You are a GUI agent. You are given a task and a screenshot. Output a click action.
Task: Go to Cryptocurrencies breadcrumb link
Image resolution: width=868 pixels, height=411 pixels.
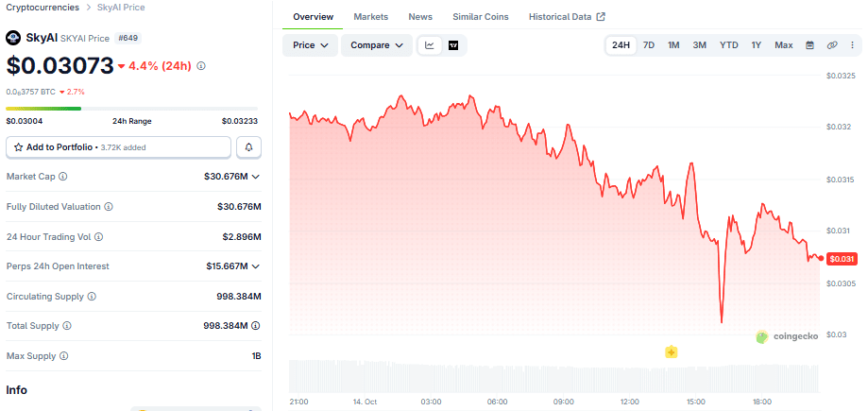pos(43,8)
